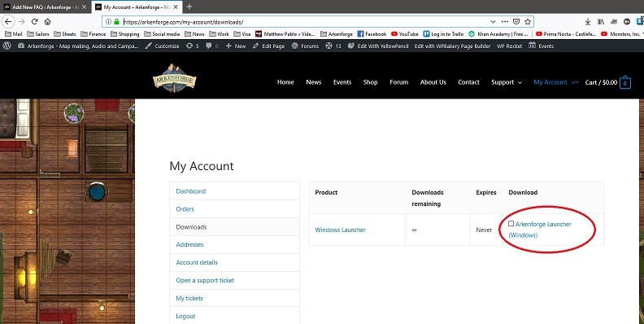Click Logout in account sidebar
This screenshot has width=644, height=324.
[x=185, y=316]
